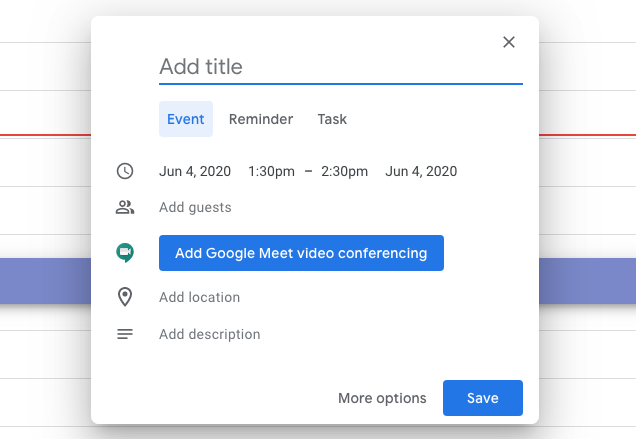
Task: Click the location pin icon
Action: (125, 297)
